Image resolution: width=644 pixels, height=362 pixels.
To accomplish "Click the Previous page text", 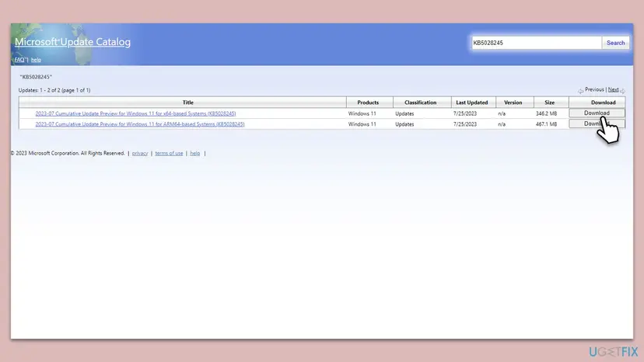I will coord(594,89).
